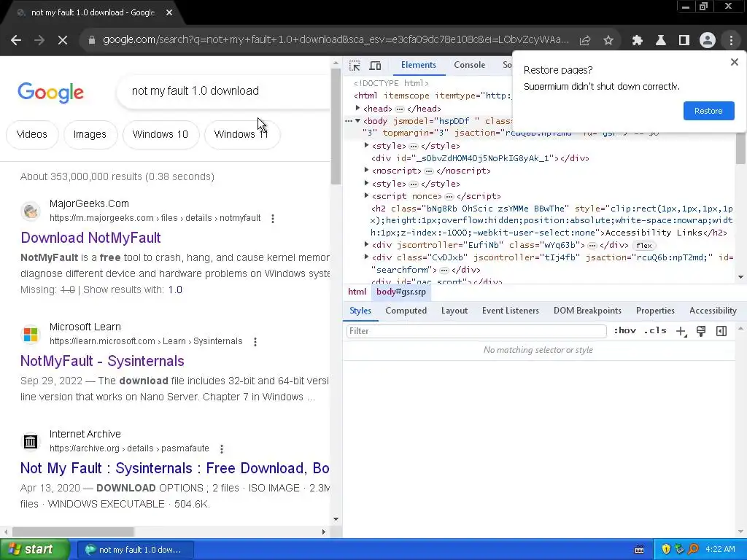
Task: Expand the script nonce element node
Action: (366, 195)
